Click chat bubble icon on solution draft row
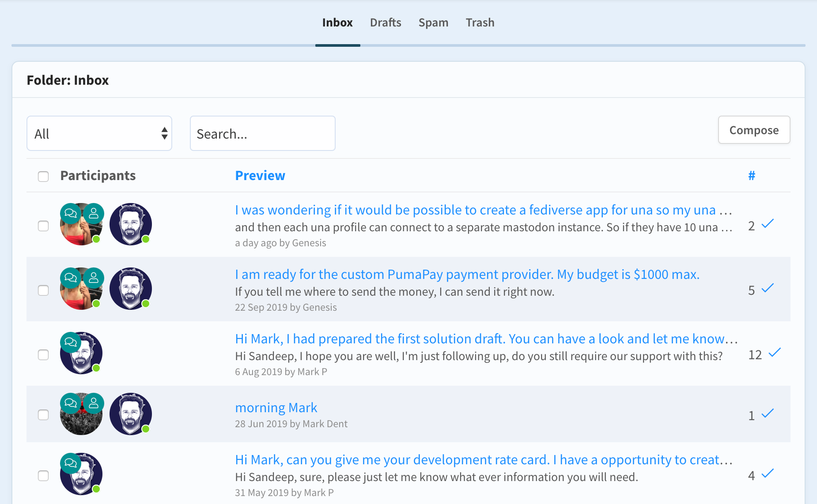817x504 pixels. [x=71, y=342]
